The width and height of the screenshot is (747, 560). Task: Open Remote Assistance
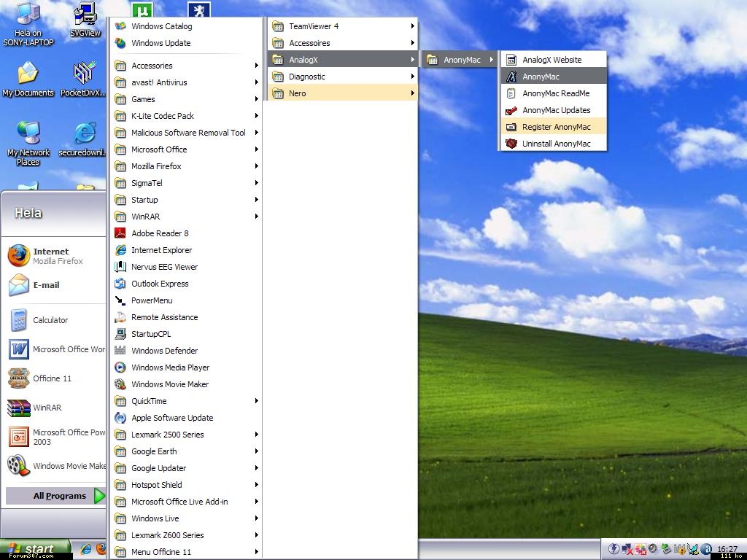pyautogui.click(x=187, y=317)
